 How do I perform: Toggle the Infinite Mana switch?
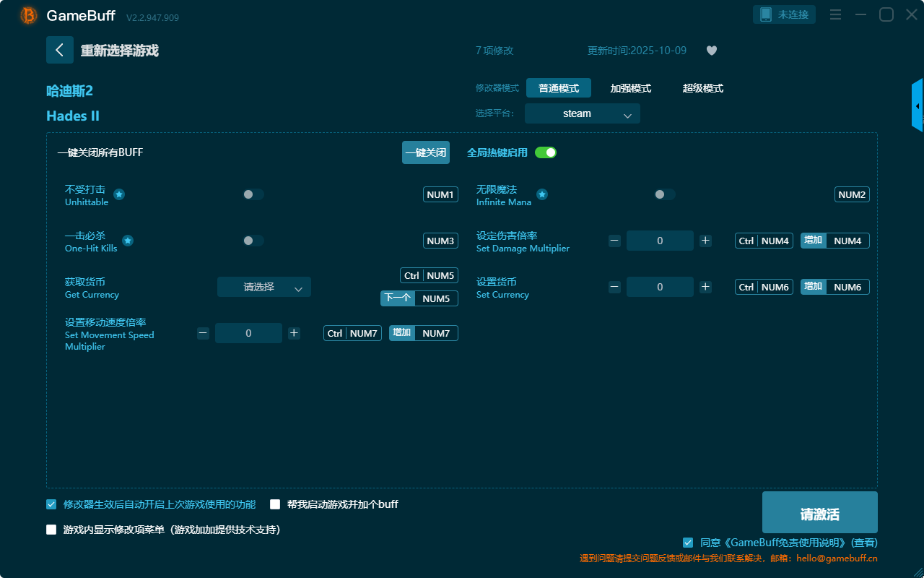point(664,194)
